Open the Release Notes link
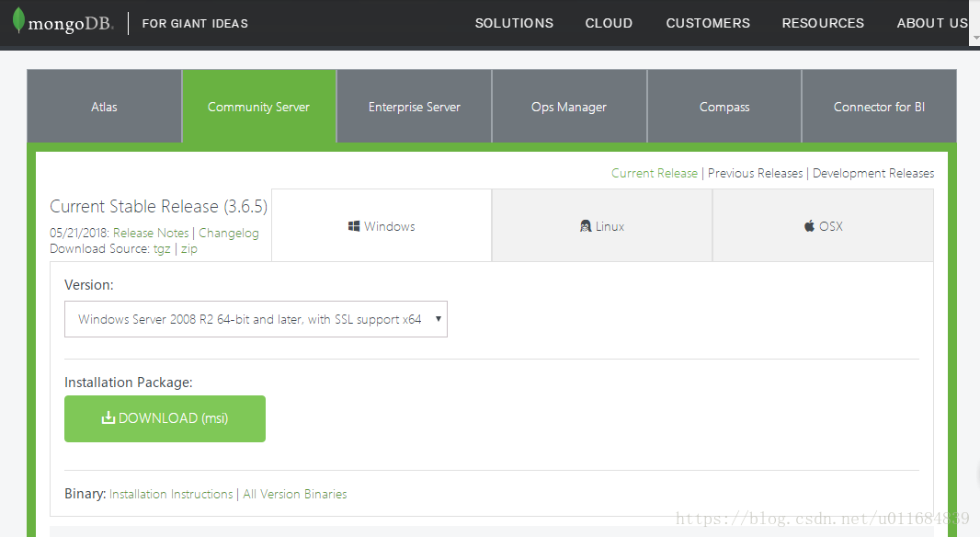980x537 pixels. pyautogui.click(x=151, y=233)
